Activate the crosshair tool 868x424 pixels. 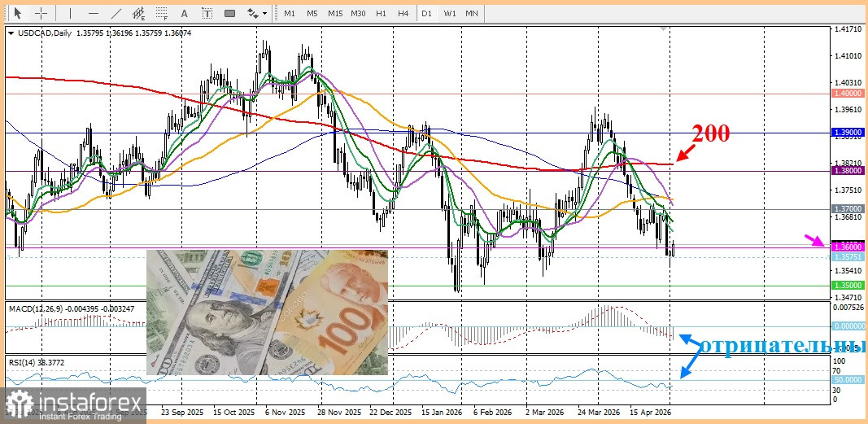pyautogui.click(x=41, y=13)
